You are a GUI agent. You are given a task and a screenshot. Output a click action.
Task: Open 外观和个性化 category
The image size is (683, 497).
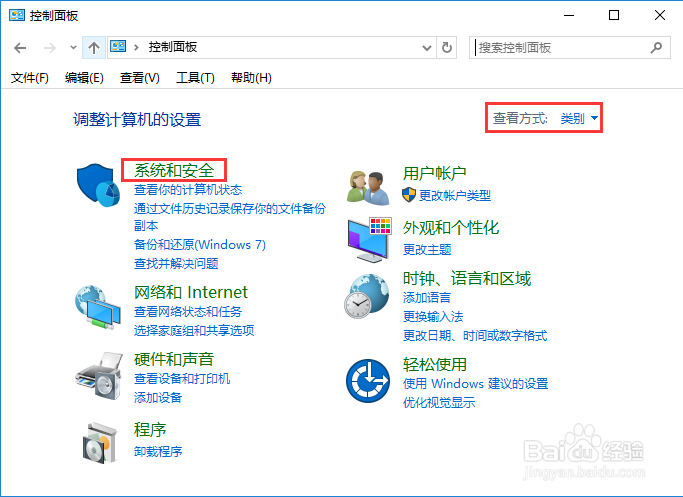pos(451,227)
